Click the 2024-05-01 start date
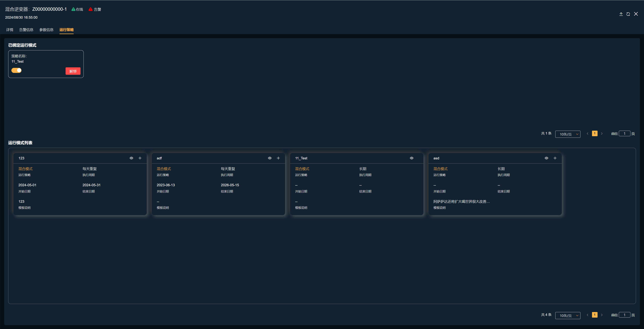Screen dimensions: 644x329 (27, 185)
